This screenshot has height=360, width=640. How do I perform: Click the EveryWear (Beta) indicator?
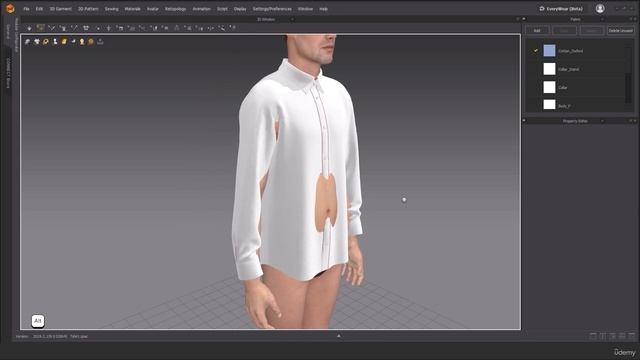point(561,9)
